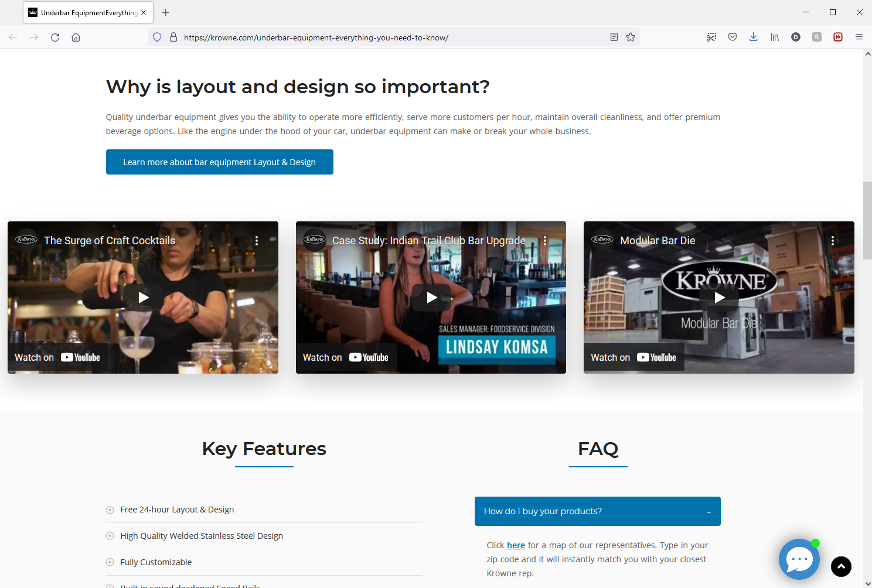Click the dark round D extension icon
The height and width of the screenshot is (588, 872).
coord(796,37)
